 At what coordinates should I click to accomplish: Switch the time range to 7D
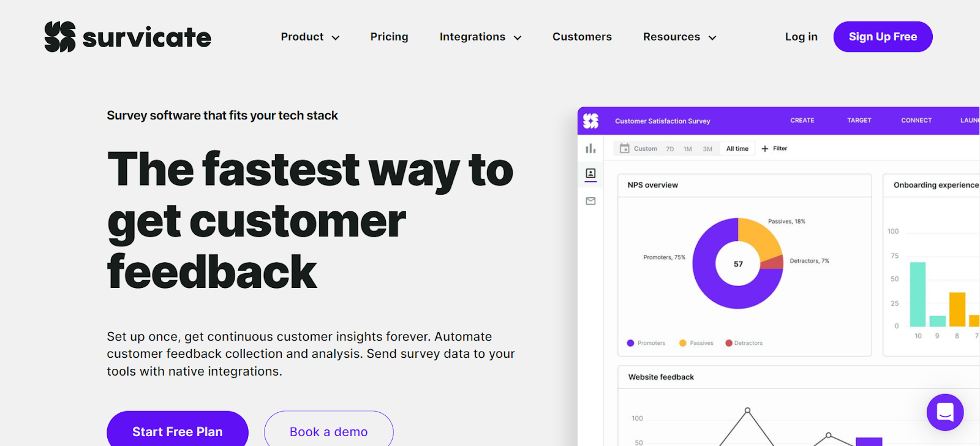coord(669,148)
